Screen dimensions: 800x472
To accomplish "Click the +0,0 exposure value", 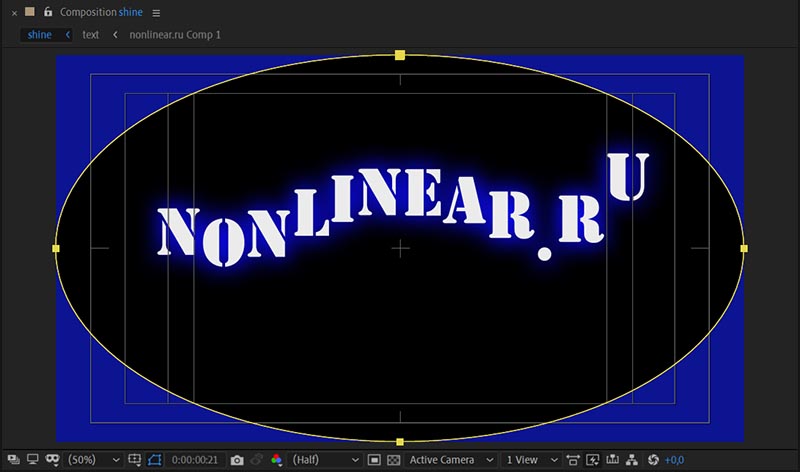I will (674, 460).
